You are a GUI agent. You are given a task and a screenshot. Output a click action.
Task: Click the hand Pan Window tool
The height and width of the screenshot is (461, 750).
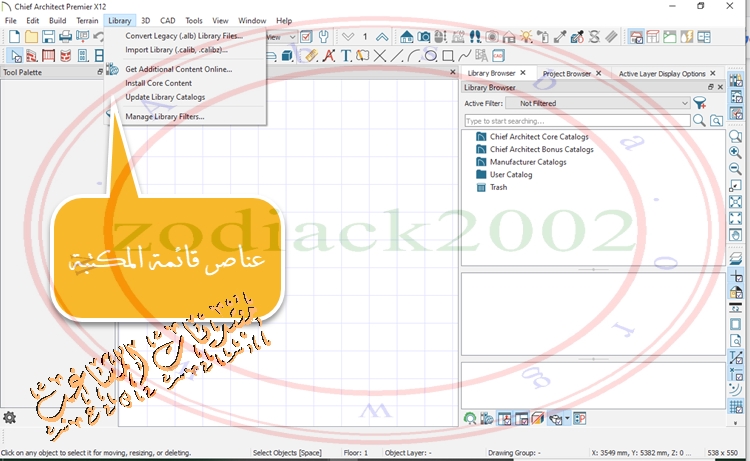tap(735, 235)
